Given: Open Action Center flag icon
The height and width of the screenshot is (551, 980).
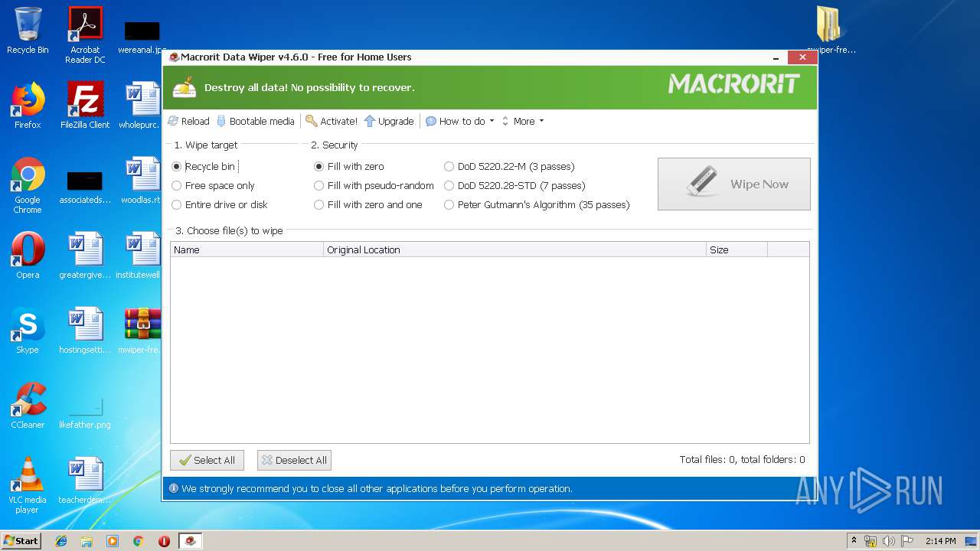Looking at the screenshot, I should 906,541.
